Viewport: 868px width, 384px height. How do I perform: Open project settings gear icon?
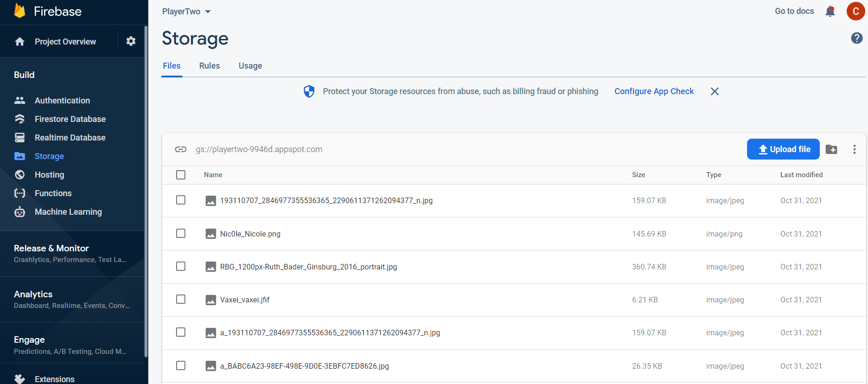point(131,41)
